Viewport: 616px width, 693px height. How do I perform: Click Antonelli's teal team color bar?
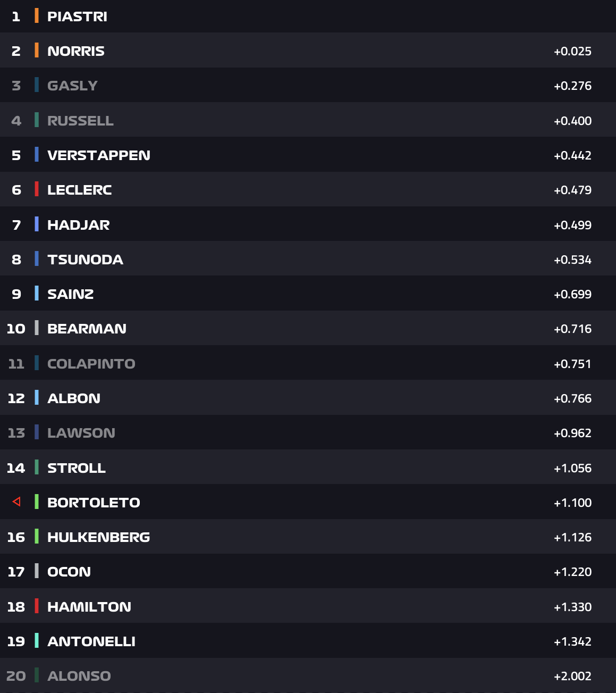37,641
